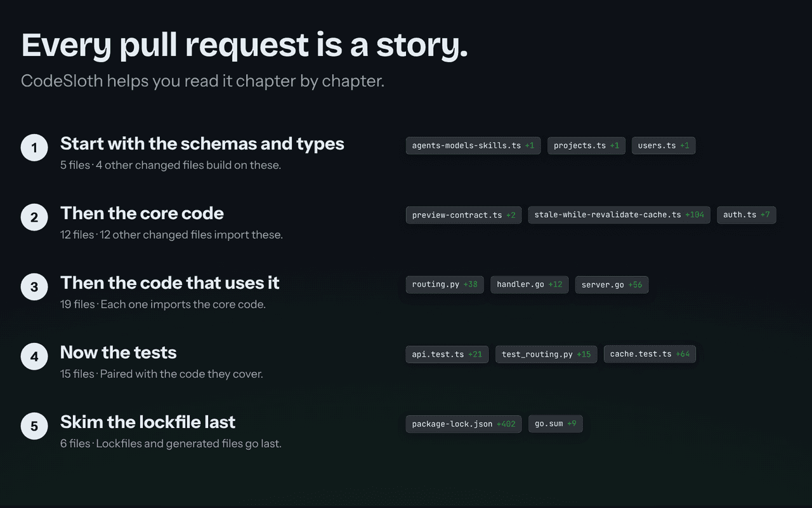Click '15 files · Paired with the code they cover.'

[x=162, y=374]
